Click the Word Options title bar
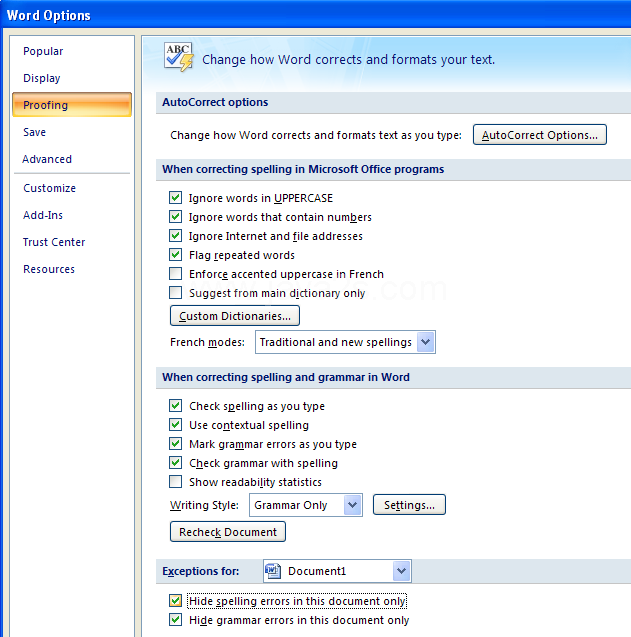This screenshot has height=637, width=631. tap(315, 15)
